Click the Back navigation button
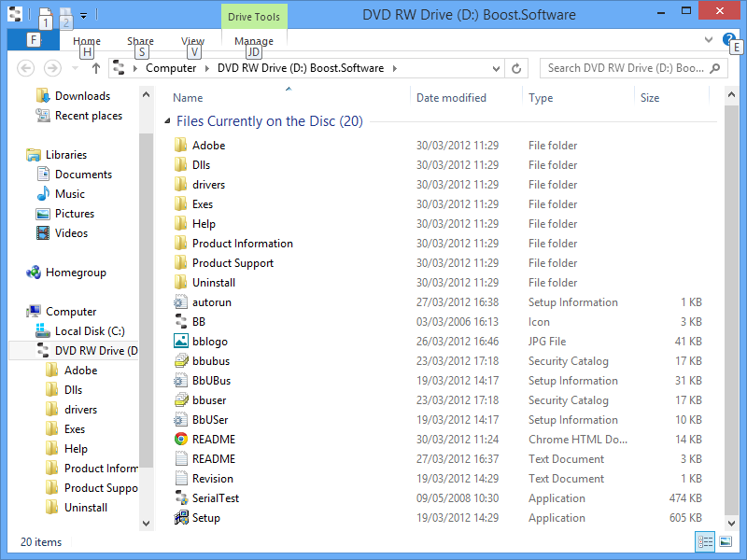747x560 pixels. point(26,68)
